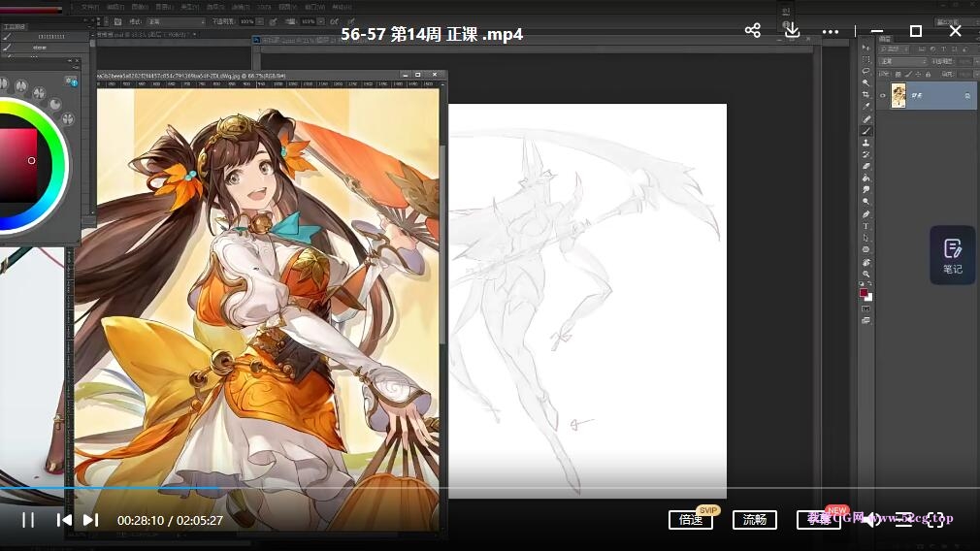Select the Ellipse shape tool

click(866, 249)
